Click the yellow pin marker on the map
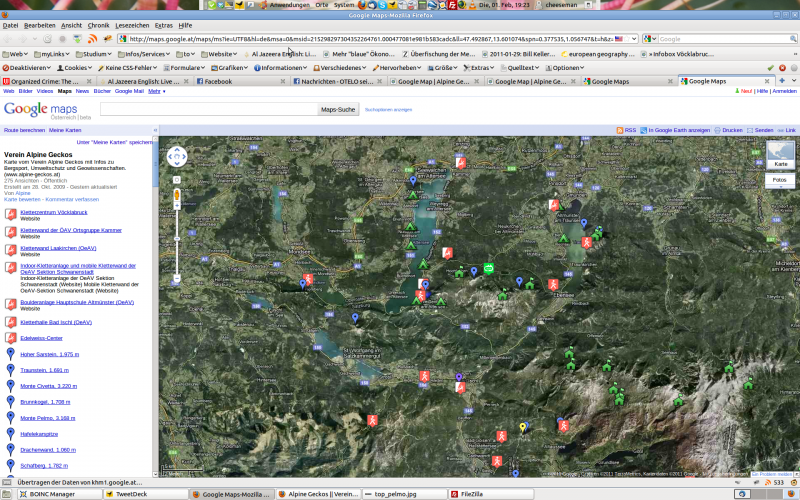 click(x=522, y=428)
